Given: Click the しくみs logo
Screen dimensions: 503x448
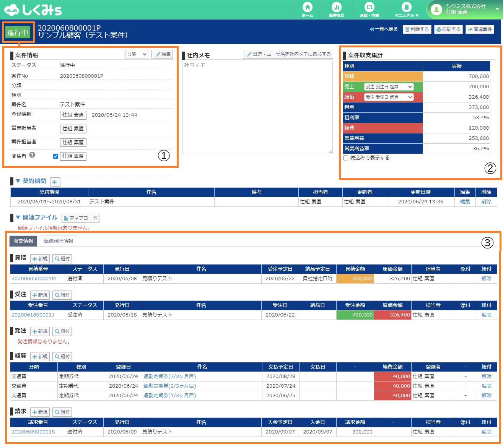Looking at the screenshot, I should [x=33, y=10].
